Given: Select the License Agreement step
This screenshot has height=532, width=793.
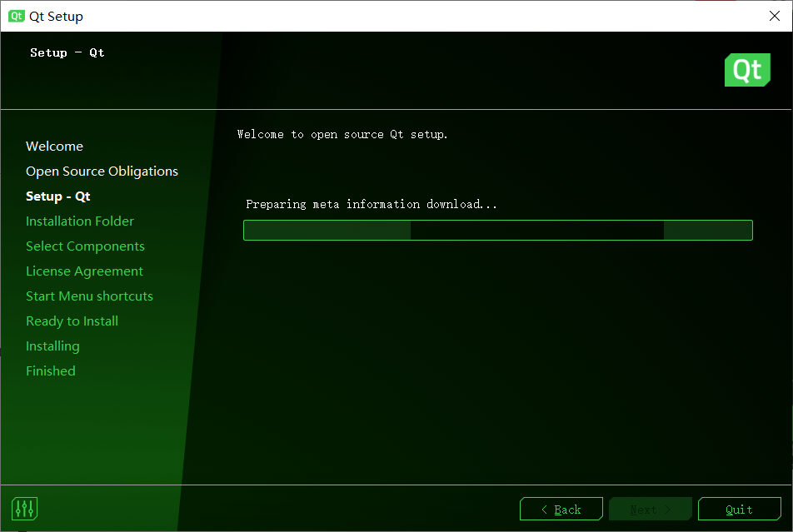Looking at the screenshot, I should tap(84, 271).
